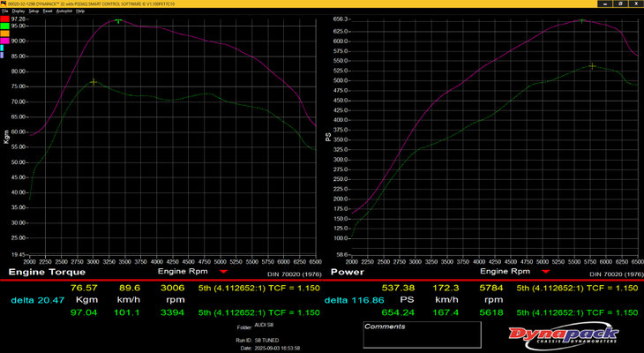Open the Help menu
644x353 pixels.
pos(80,11)
